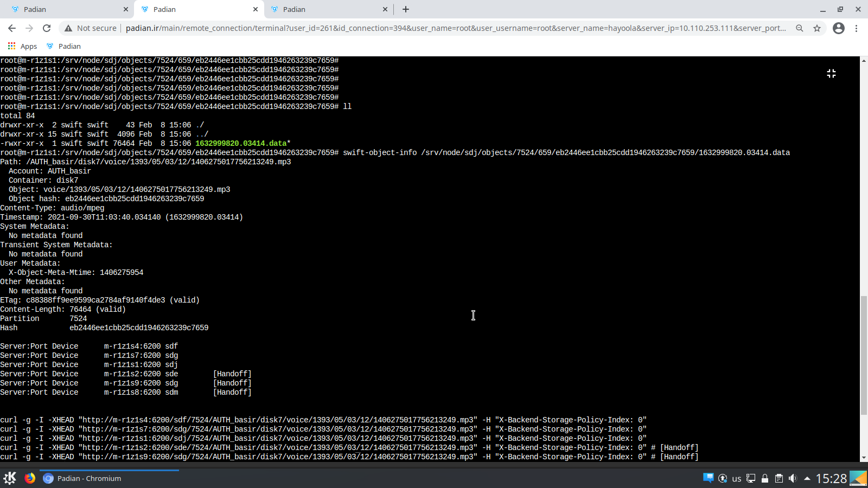Restore down the Chromium window
The image size is (868, 488).
click(840, 9)
